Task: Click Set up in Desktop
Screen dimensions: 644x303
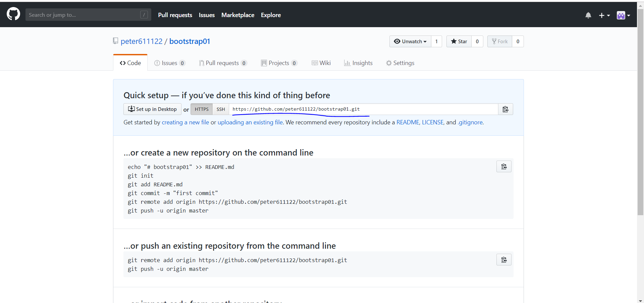Action: [152, 109]
